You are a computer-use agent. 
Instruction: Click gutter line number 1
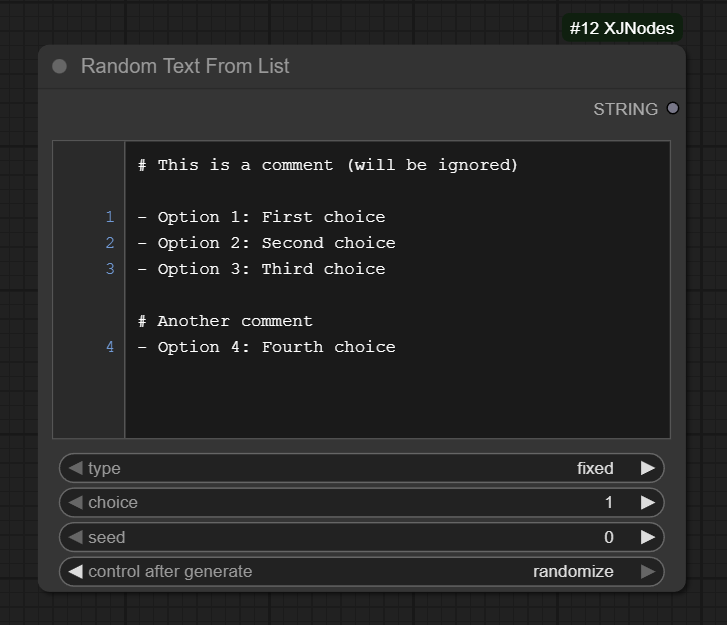coord(110,217)
